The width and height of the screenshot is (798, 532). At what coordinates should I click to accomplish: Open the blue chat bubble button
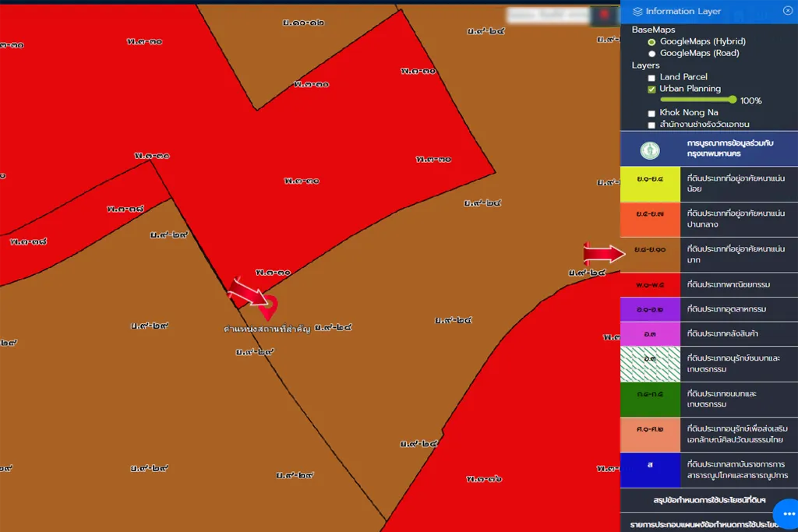788,514
